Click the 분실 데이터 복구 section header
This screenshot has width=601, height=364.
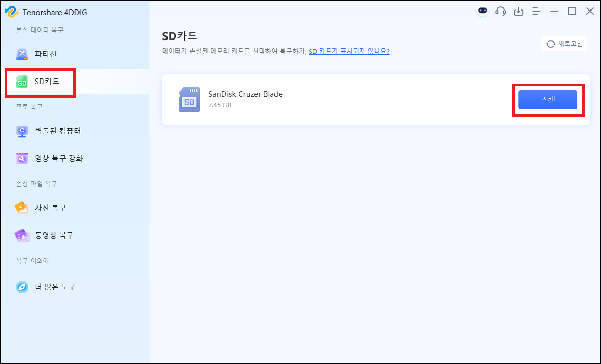pyautogui.click(x=40, y=30)
